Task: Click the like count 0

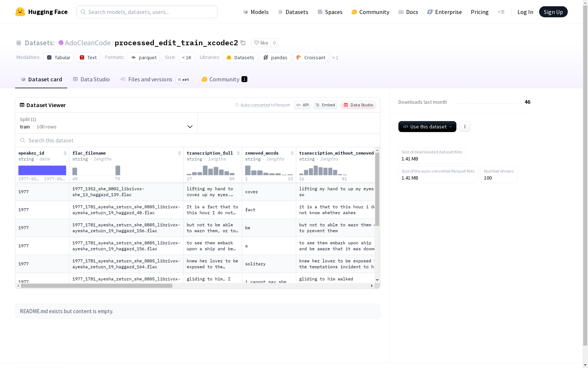Action: pos(275,43)
